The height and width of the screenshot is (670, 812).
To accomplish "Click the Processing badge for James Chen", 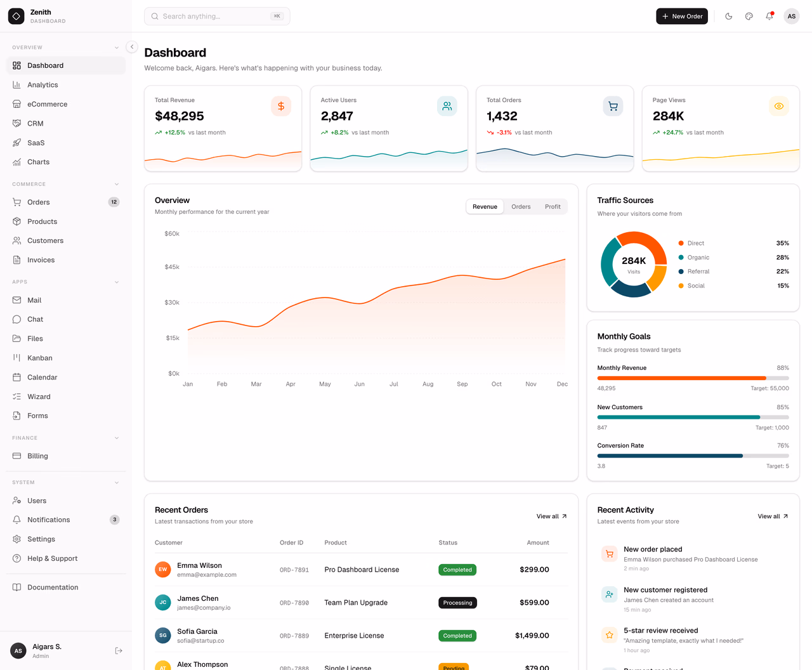I will 457,603.
